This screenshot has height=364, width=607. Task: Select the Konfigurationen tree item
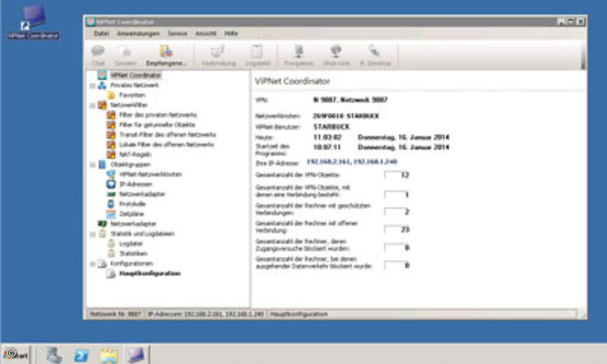click(x=132, y=264)
